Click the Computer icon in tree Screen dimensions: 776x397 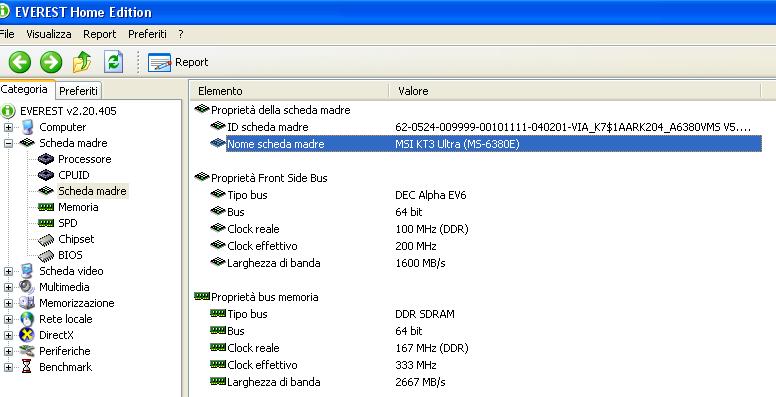click(27, 127)
